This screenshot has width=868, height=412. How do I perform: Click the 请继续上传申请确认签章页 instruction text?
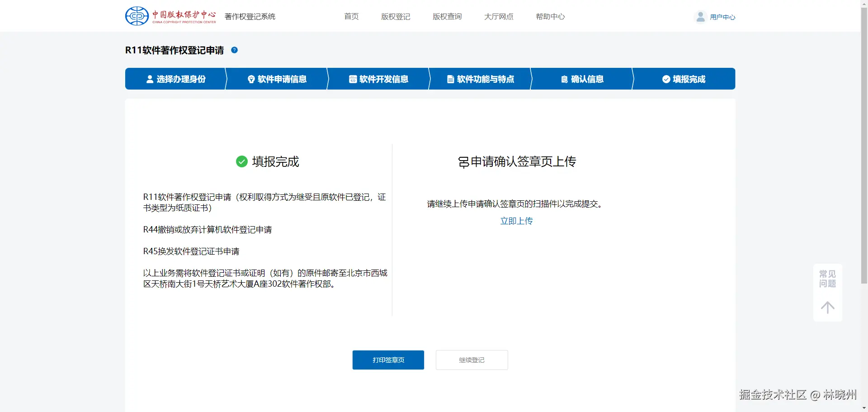pyautogui.click(x=515, y=204)
